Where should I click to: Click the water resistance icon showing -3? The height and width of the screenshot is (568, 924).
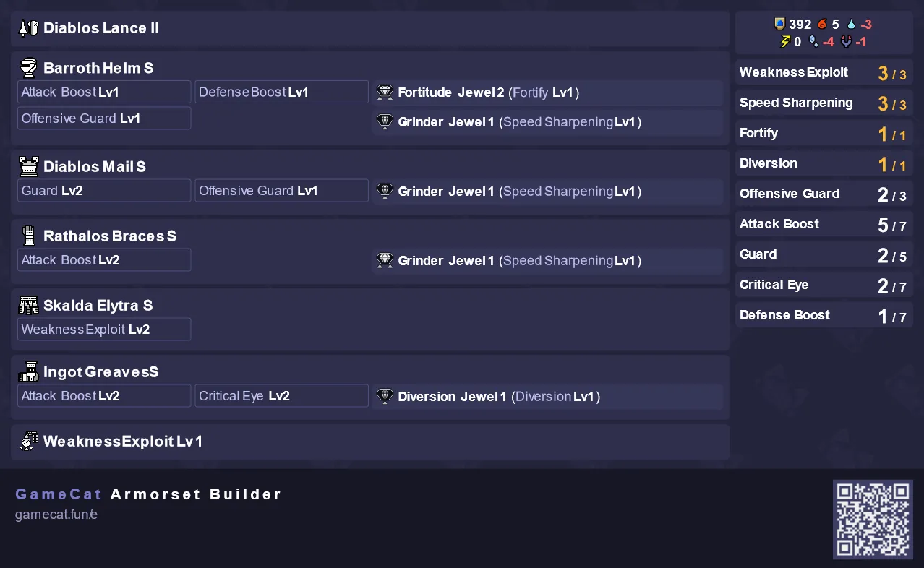pos(850,24)
